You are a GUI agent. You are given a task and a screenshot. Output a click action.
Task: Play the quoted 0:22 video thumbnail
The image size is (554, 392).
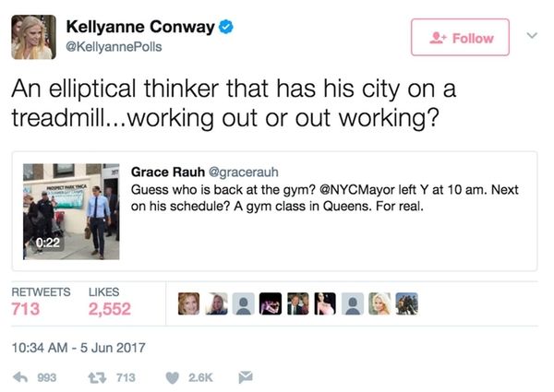[71, 211]
